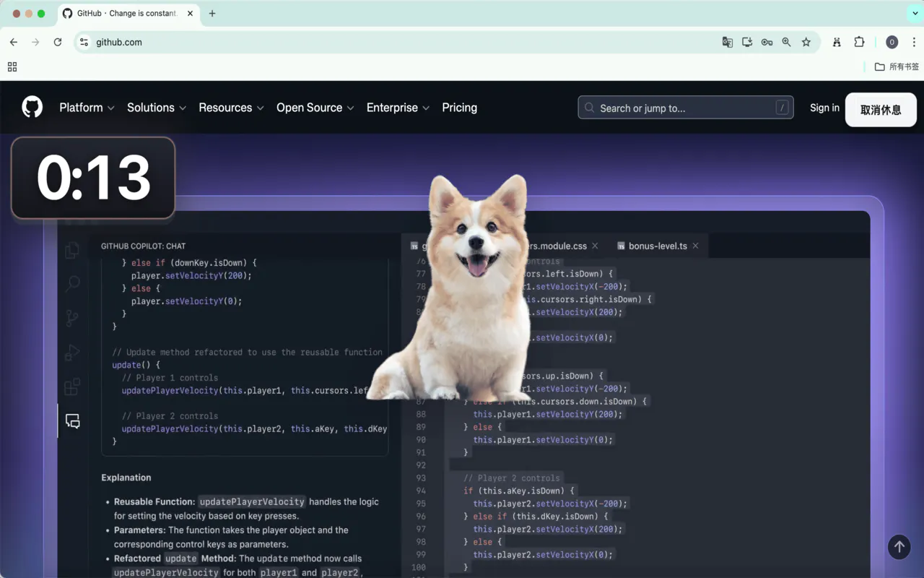Click the install app icon in address bar
Image resolution: width=924 pixels, height=578 pixels.
(747, 42)
